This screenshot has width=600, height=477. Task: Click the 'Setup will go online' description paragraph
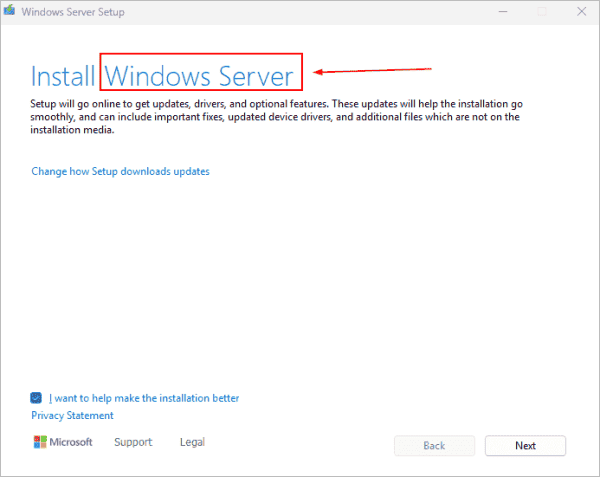(276, 117)
